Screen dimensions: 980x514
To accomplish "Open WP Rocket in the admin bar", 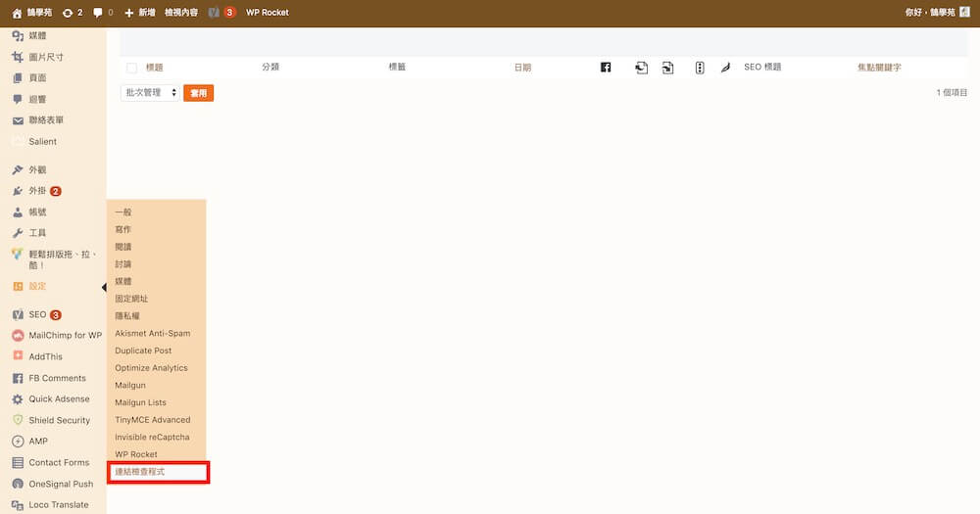I will 267,13.
